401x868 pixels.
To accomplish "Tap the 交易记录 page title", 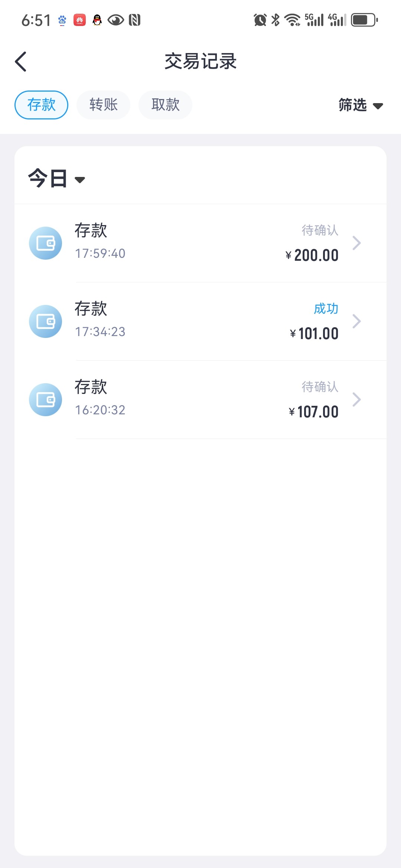I will [x=200, y=62].
